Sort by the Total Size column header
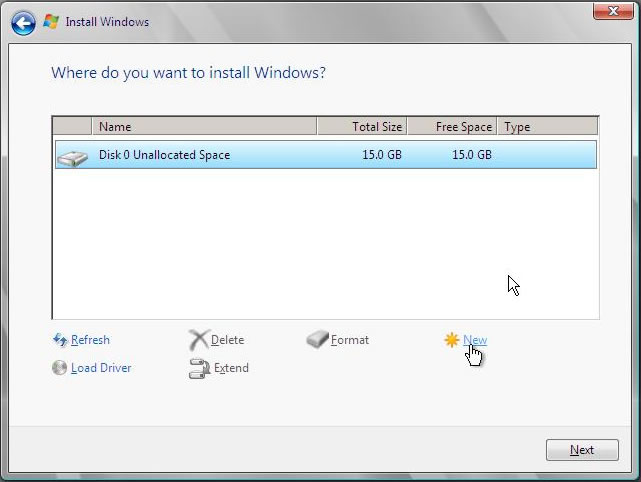Viewport: 641px width, 482px height. (362, 127)
